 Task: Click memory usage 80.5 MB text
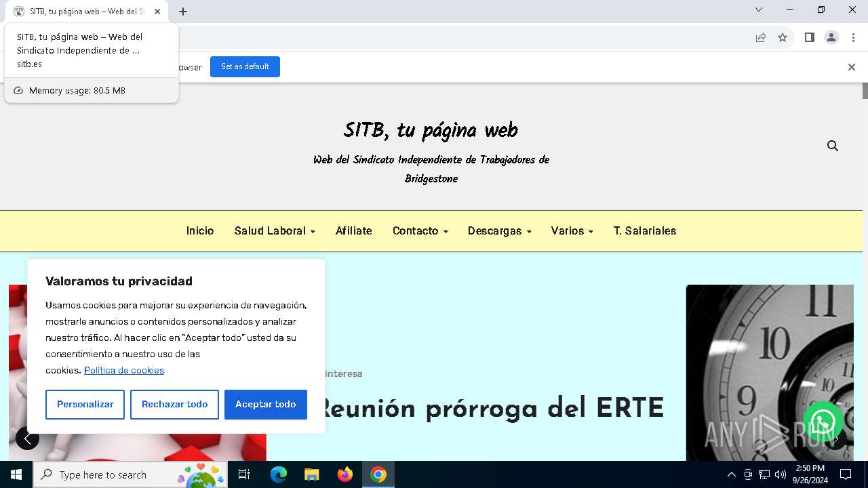pos(77,90)
